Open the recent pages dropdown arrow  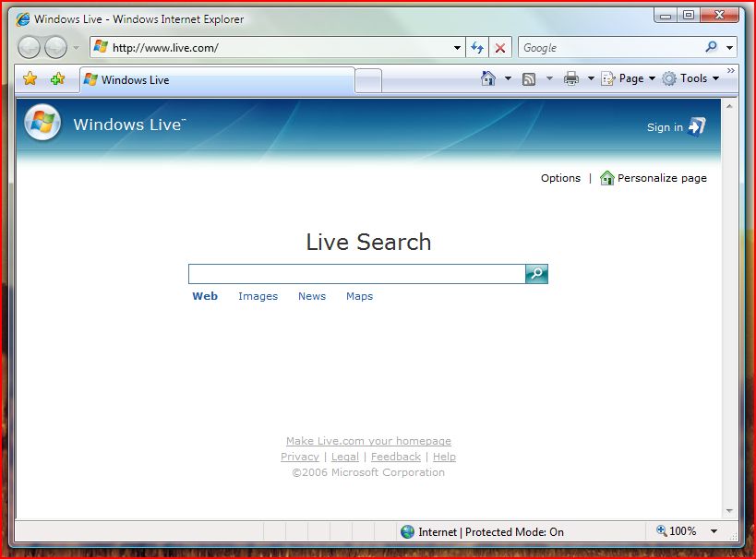pyautogui.click(x=76, y=48)
